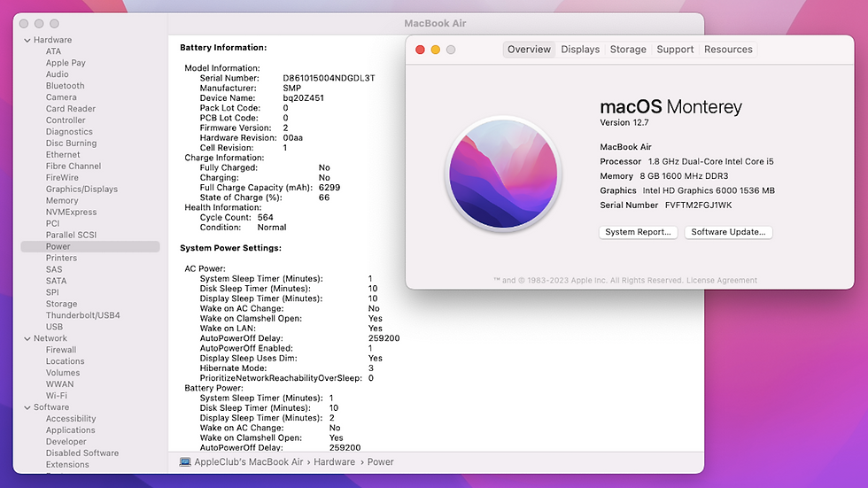Select Disabled Software in sidebar
The height and width of the screenshot is (488, 868).
coord(82,453)
